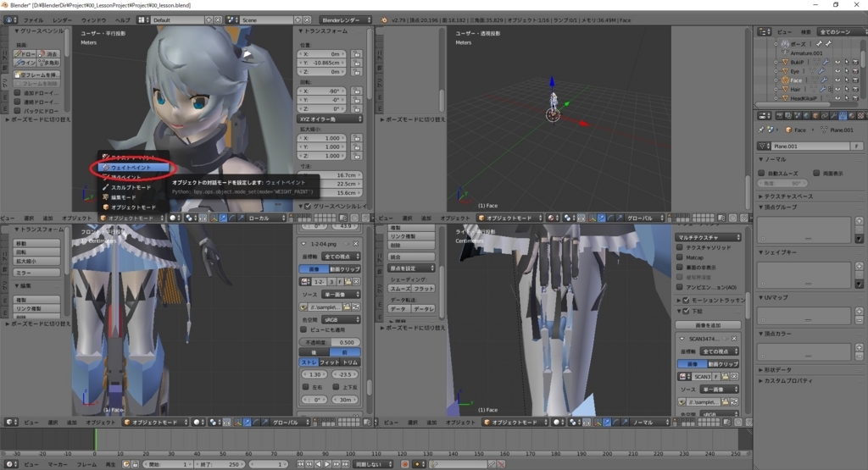Open the Blenderレンダー engine dropdown
Image resolution: width=868 pixels, height=470 pixels.
[346, 20]
